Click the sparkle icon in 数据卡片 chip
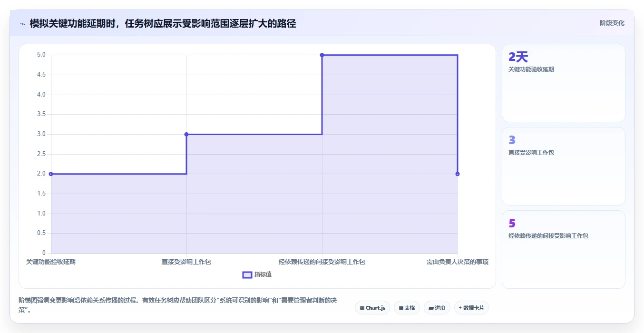This screenshot has width=644, height=333. click(x=460, y=308)
